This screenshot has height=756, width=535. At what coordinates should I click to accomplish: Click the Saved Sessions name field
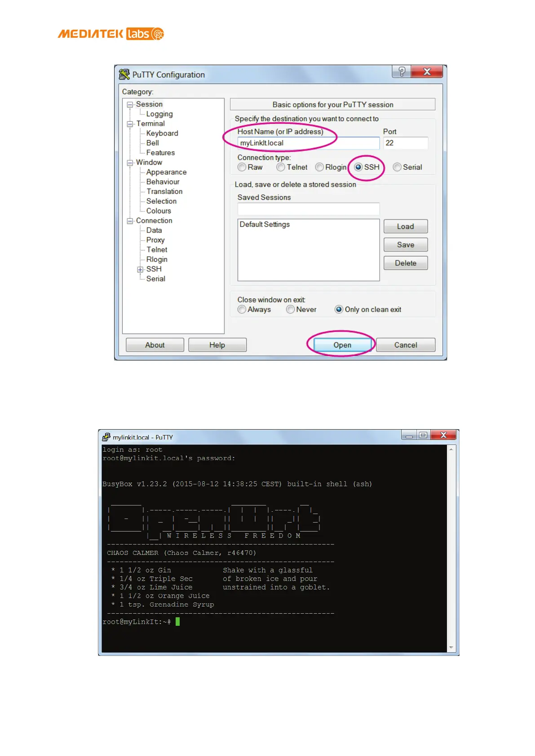(309, 209)
